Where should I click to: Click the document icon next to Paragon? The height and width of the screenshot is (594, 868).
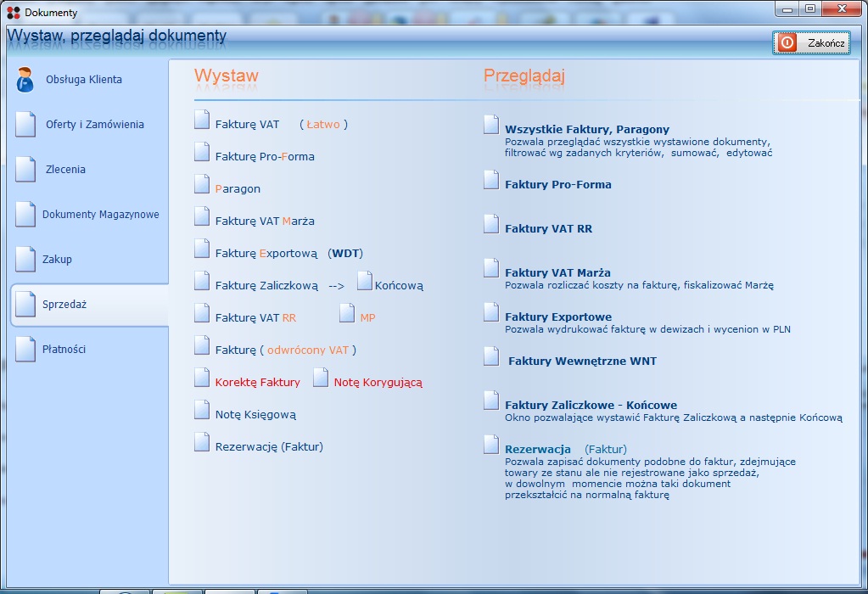202,184
